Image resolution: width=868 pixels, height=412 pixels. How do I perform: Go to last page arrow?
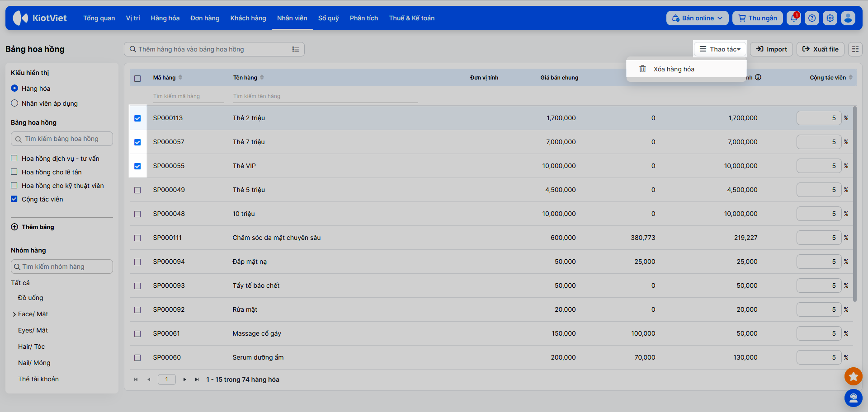[x=197, y=379]
